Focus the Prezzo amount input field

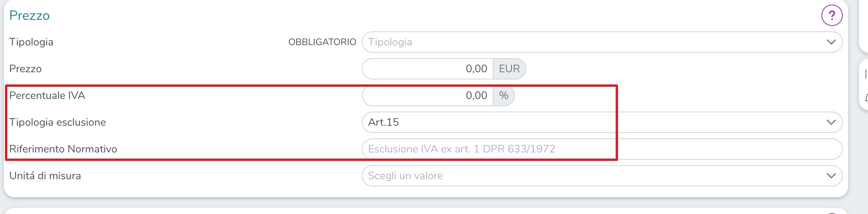(x=428, y=69)
